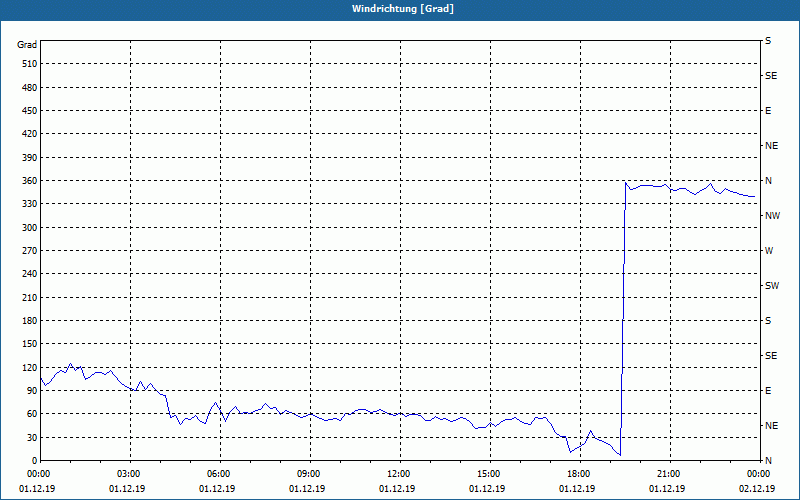Click the 450 y-axis label
Image resolution: width=800 pixels, height=500 pixels.
pos(30,111)
